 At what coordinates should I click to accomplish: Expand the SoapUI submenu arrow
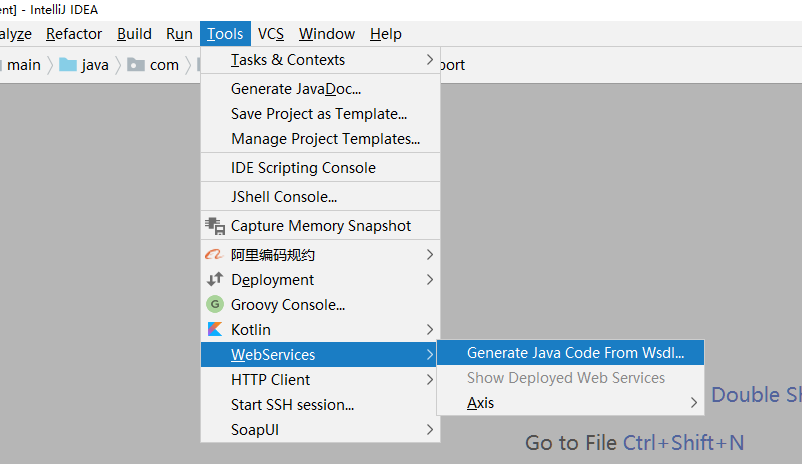point(430,430)
